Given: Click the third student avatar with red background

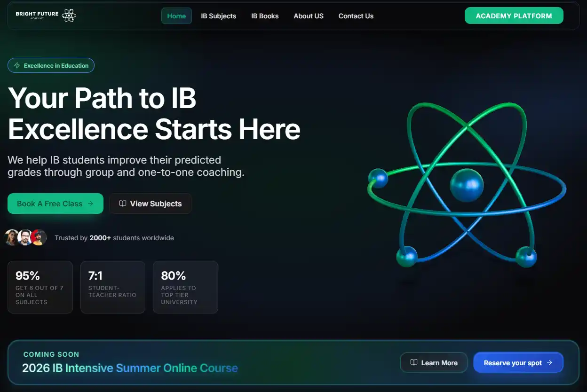Looking at the screenshot, I should (39, 238).
